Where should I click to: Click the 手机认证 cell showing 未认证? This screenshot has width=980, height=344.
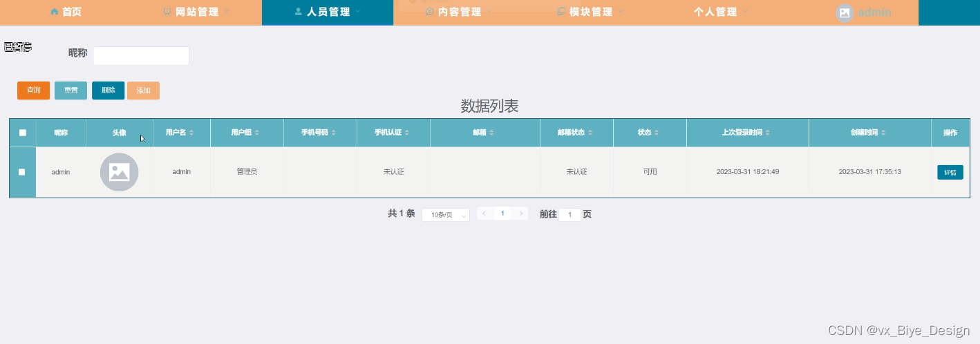393,172
